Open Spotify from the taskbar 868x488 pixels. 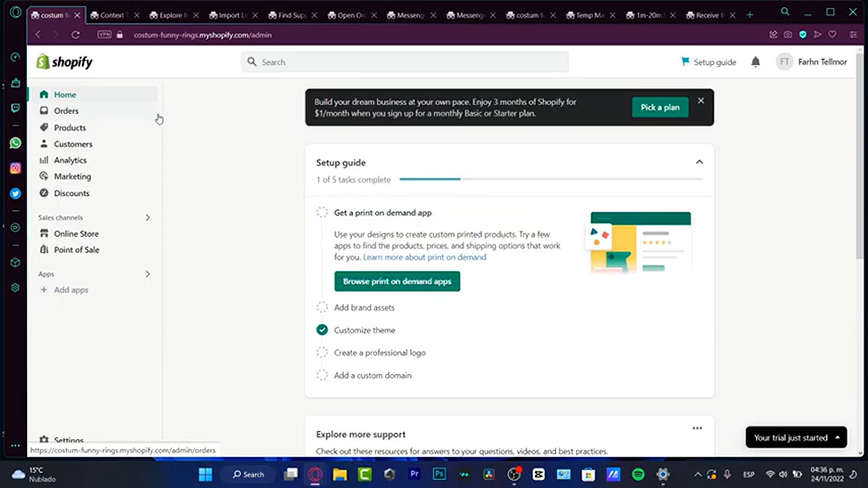[638, 474]
